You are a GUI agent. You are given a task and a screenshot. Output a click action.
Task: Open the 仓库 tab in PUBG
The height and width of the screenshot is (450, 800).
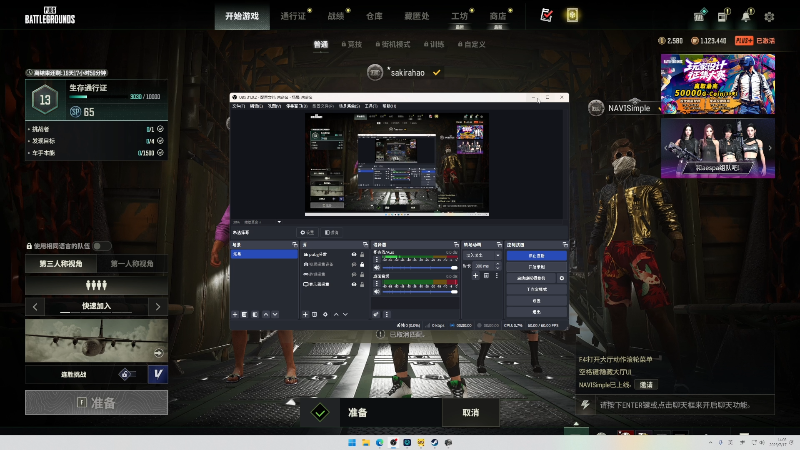click(x=374, y=16)
